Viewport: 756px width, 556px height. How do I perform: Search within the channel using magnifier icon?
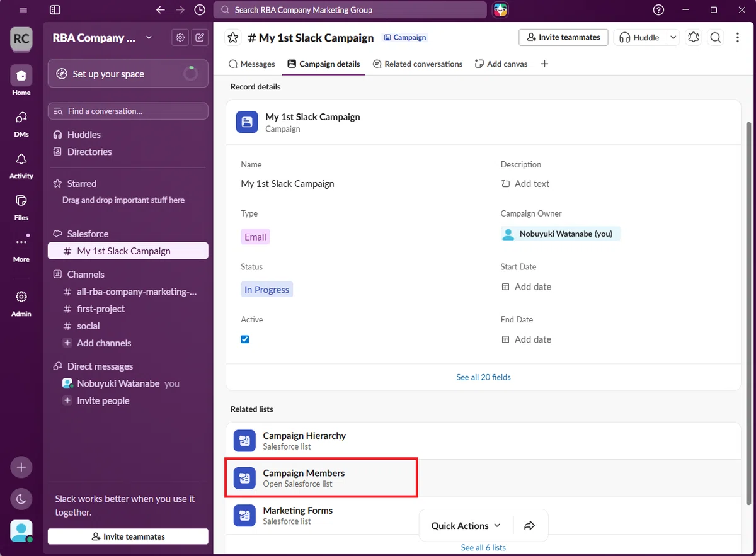(716, 38)
